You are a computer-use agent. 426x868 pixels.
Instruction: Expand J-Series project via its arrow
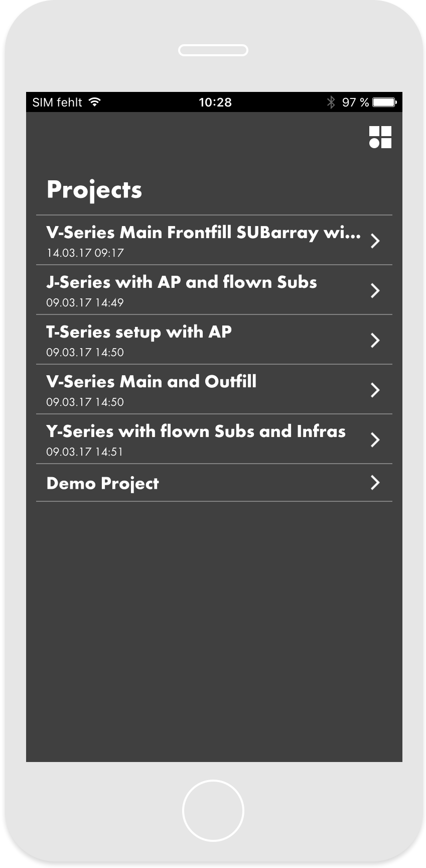(375, 290)
